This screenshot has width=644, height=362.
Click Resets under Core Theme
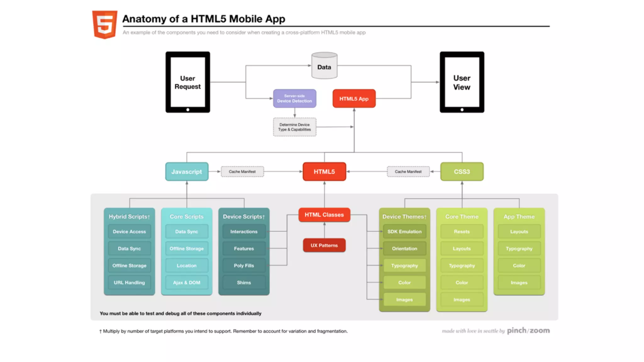pyautogui.click(x=462, y=232)
